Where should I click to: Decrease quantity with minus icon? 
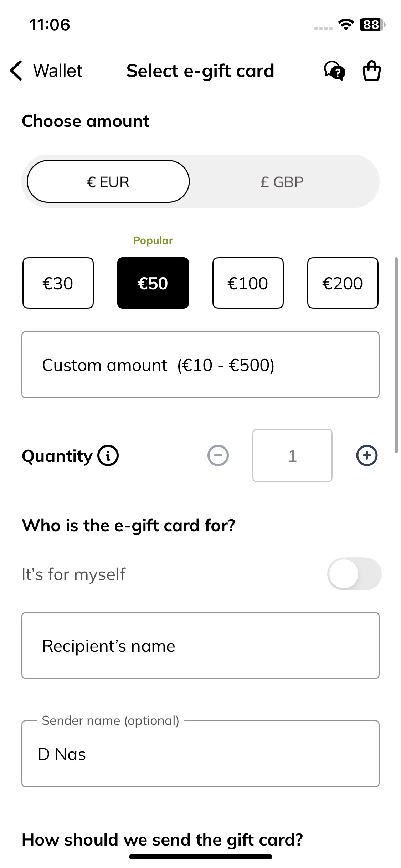[218, 455]
